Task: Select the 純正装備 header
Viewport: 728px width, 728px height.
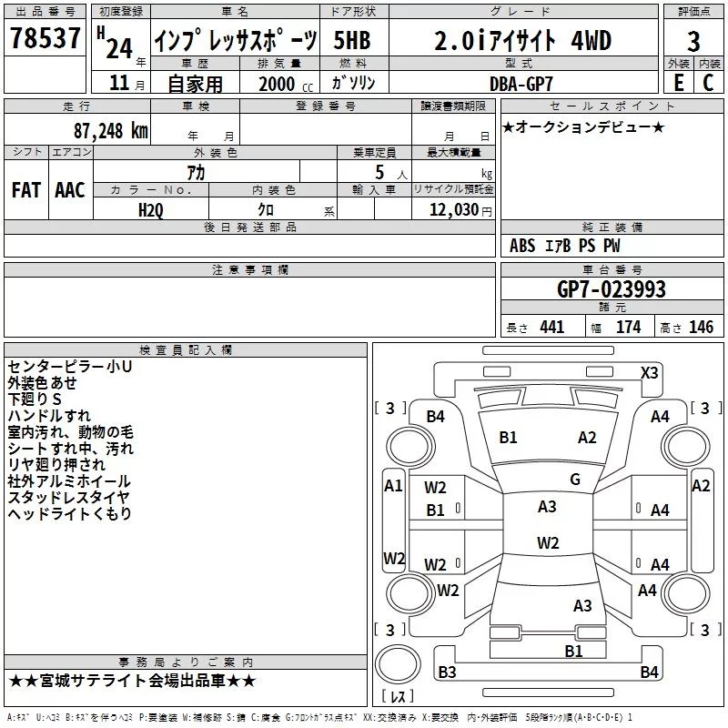Action: click(612, 227)
